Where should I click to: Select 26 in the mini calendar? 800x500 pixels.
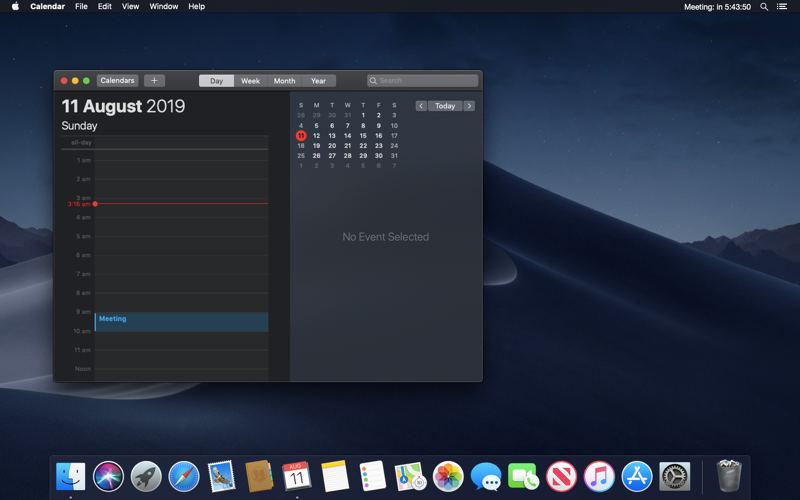point(316,156)
